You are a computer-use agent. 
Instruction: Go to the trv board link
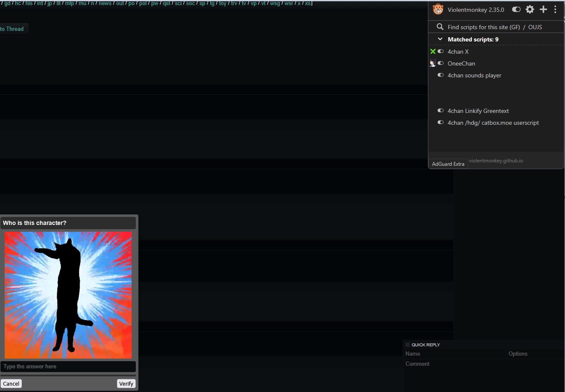[x=234, y=3]
